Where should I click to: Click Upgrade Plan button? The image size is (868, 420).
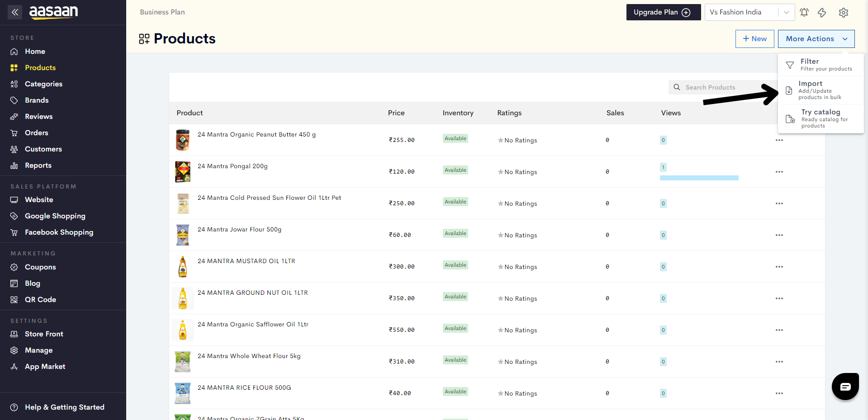(663, 12)
